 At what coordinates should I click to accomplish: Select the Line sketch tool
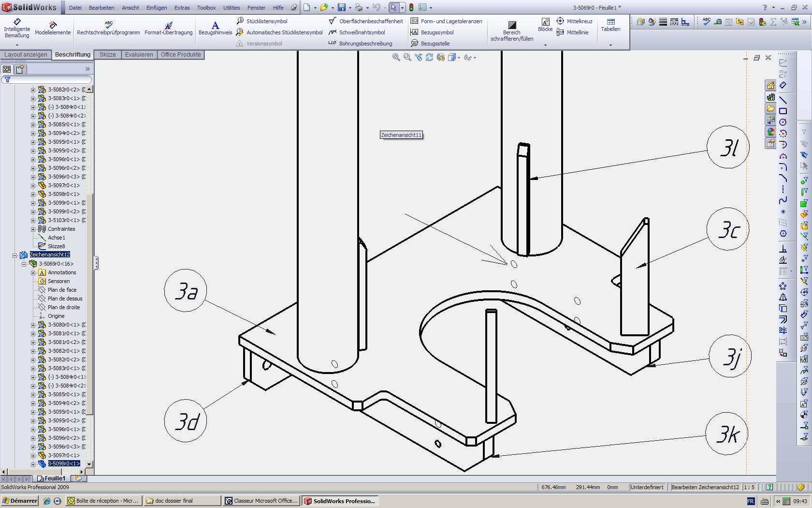783,100
